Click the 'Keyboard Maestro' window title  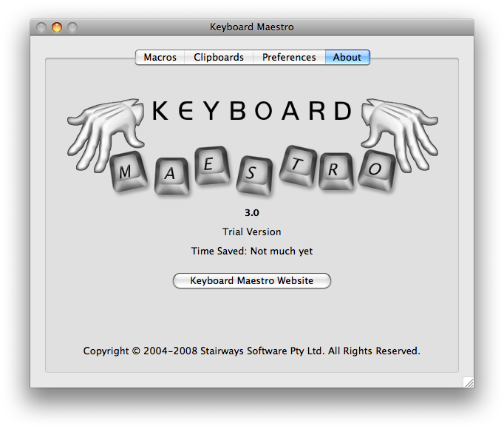(x=252, y=27)
